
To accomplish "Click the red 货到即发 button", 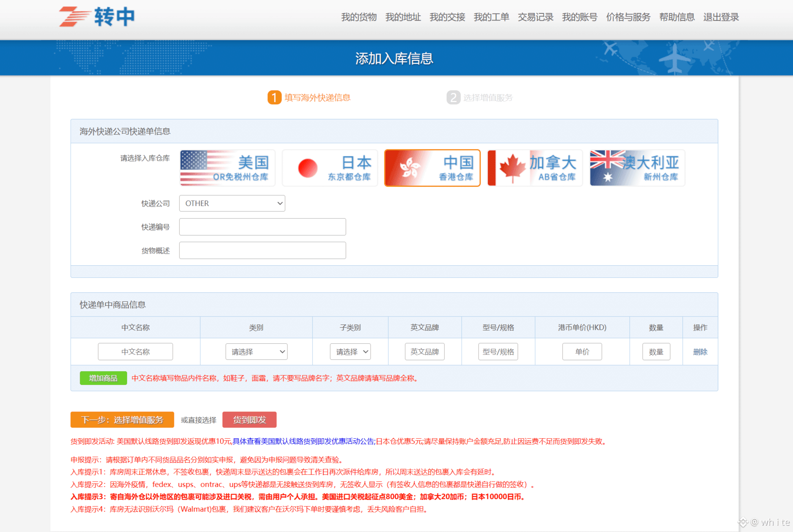I will 249,420.
